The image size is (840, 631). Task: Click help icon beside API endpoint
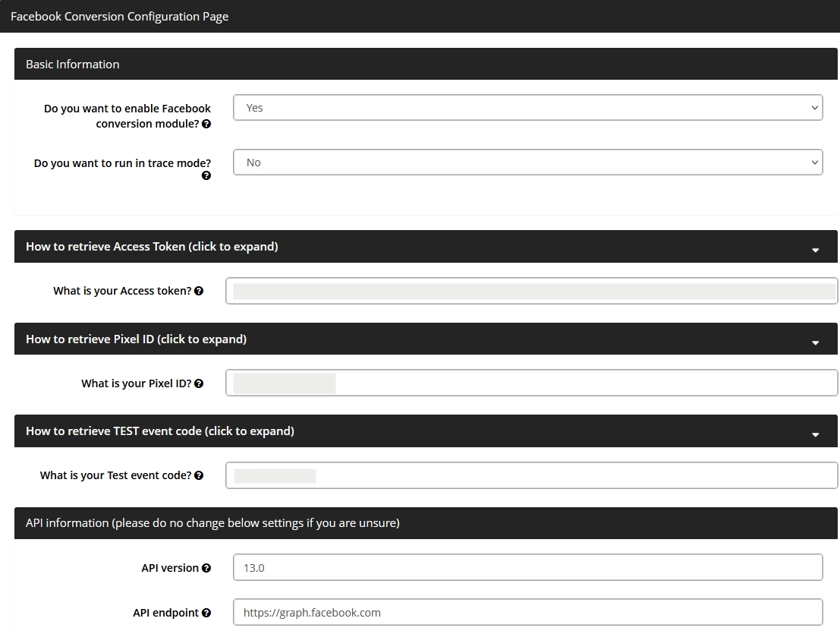(206, 613)
